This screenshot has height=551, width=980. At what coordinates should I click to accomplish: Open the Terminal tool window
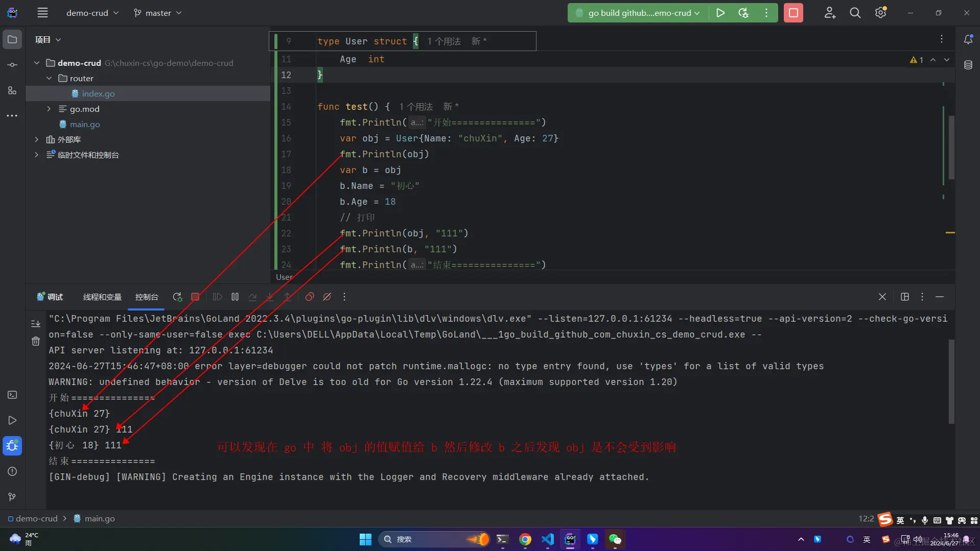[x=12, y=395]
